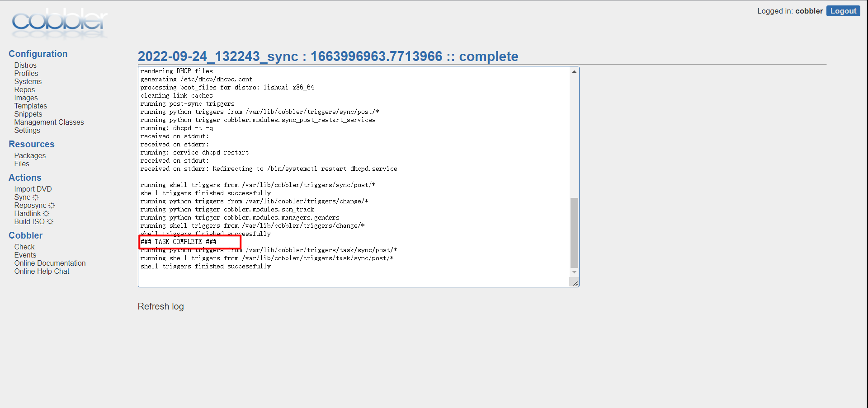Screen dimensions: 868x408
Task: Run the Hardlink action link
Action: (x=28, y=214)
